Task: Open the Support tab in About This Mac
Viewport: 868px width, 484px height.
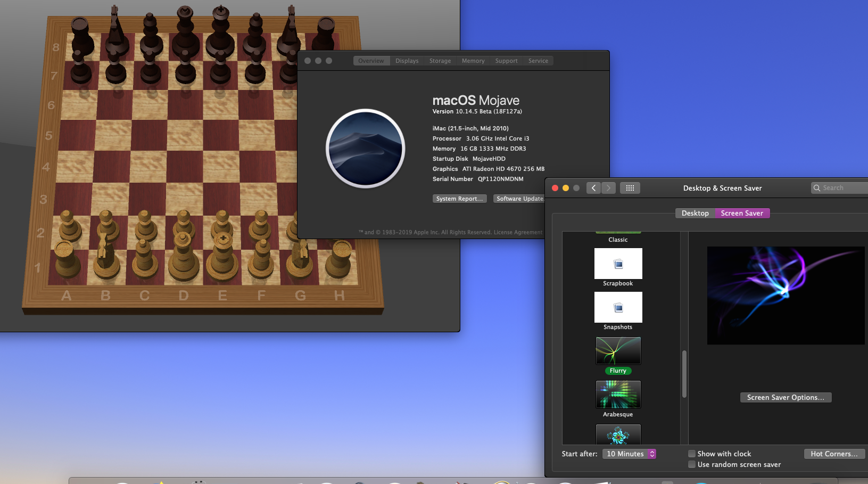Action: (506, 61)
